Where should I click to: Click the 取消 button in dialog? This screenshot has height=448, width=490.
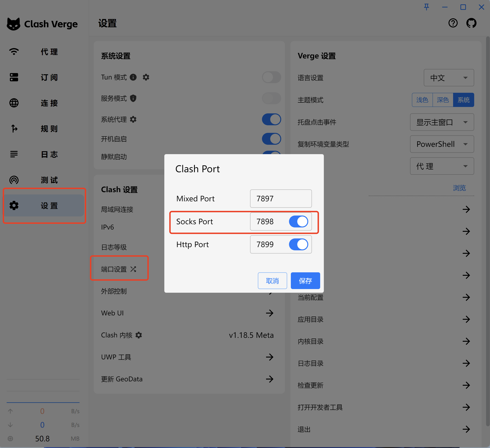coord(272,281)
